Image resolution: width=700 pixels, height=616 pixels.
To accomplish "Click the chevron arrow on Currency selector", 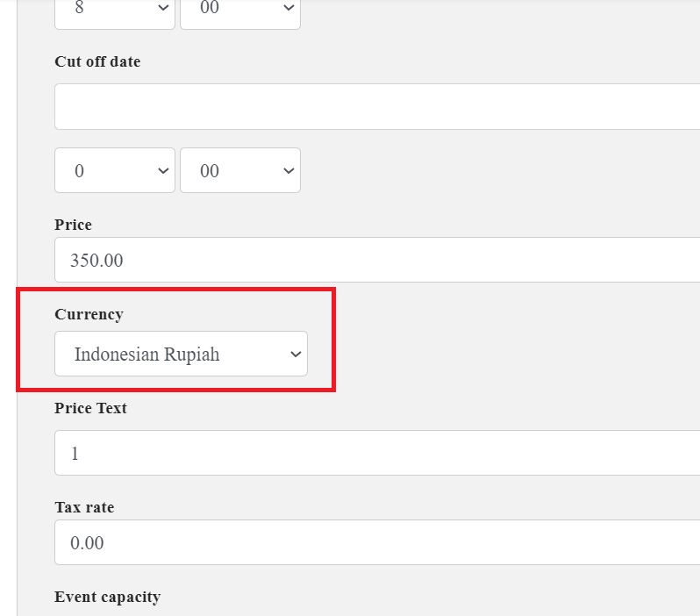I will 295,355.
